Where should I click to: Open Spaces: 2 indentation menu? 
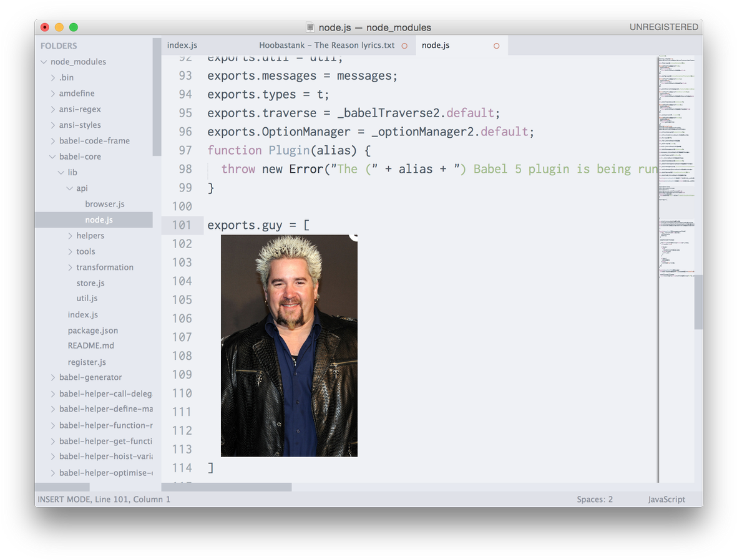click(x=595, y=500)
